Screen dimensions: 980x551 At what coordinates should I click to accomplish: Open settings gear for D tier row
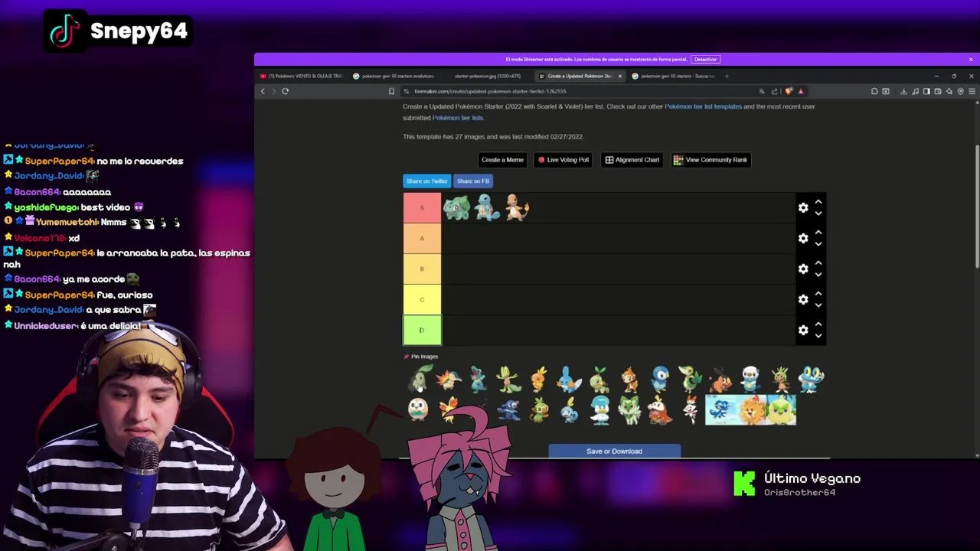pyautogui.click(x=803, y=330)
